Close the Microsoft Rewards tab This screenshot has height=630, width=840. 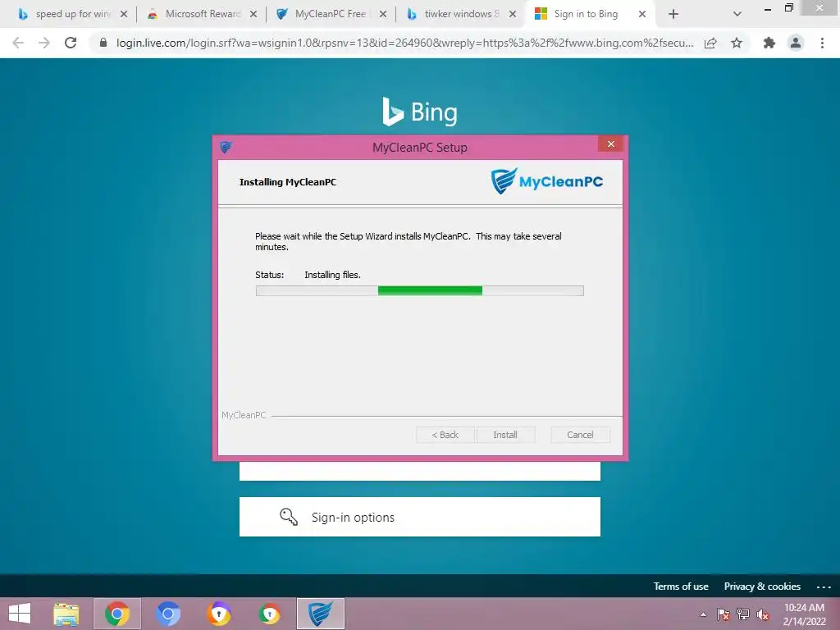coord(253,14)
